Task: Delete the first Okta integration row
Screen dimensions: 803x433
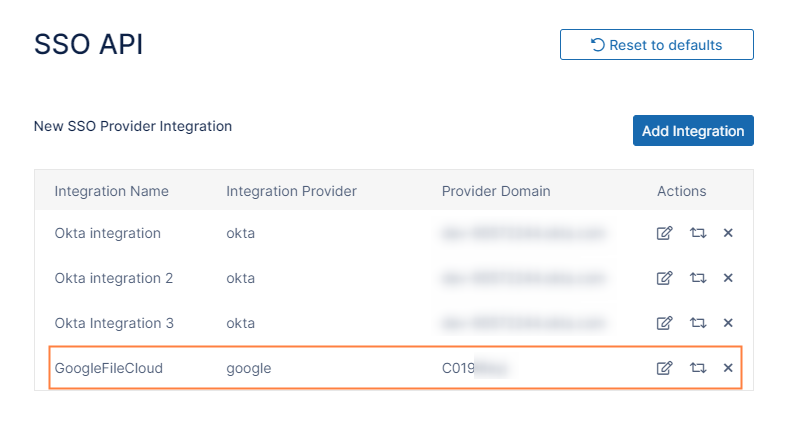Action: pos(728,233)
